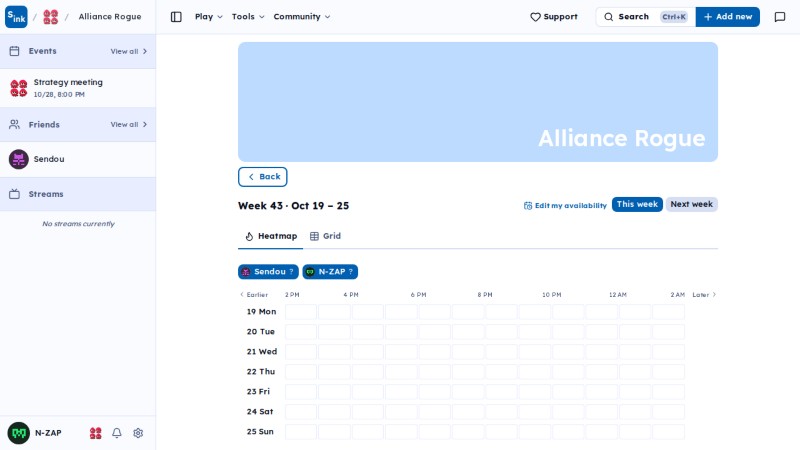Click the avatar in the N-ZAP chip

(310, 272)
